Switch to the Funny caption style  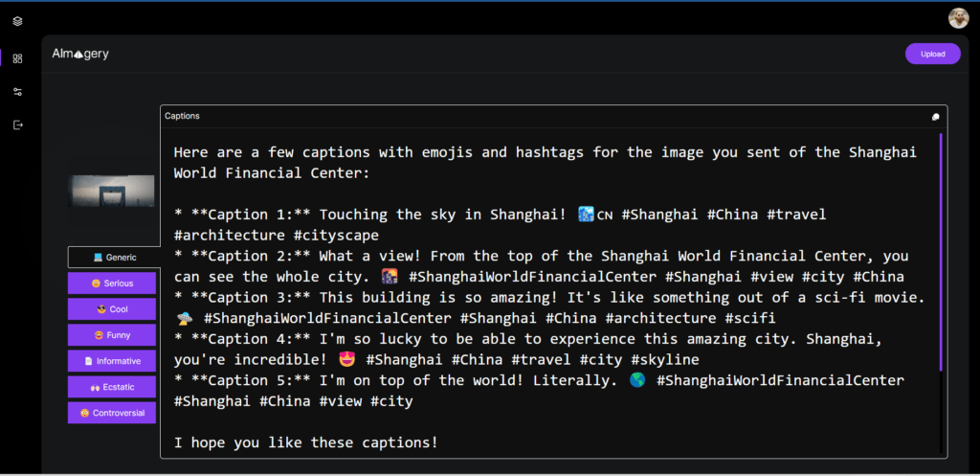(111, 335)
